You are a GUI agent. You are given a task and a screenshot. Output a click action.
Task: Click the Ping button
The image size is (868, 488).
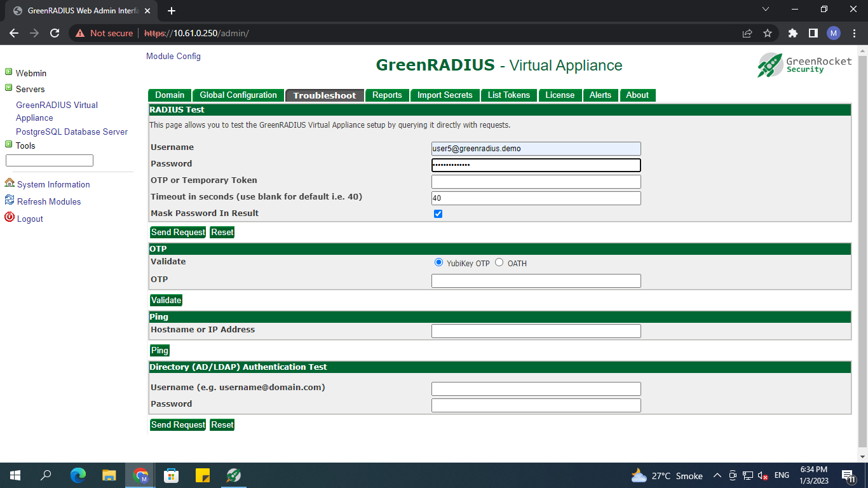pyautogui.click(x=159, y=351)
